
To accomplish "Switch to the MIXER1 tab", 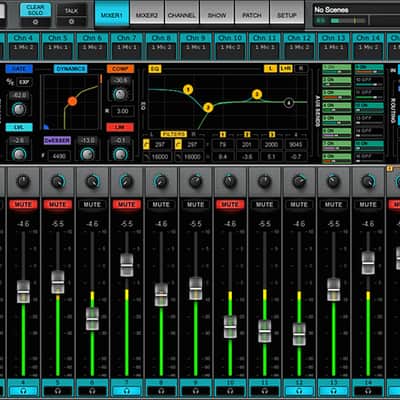I will 112,14.
